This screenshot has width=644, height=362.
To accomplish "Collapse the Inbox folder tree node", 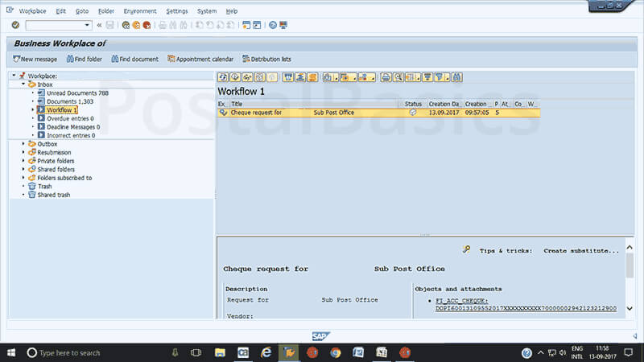I will 23,84.
